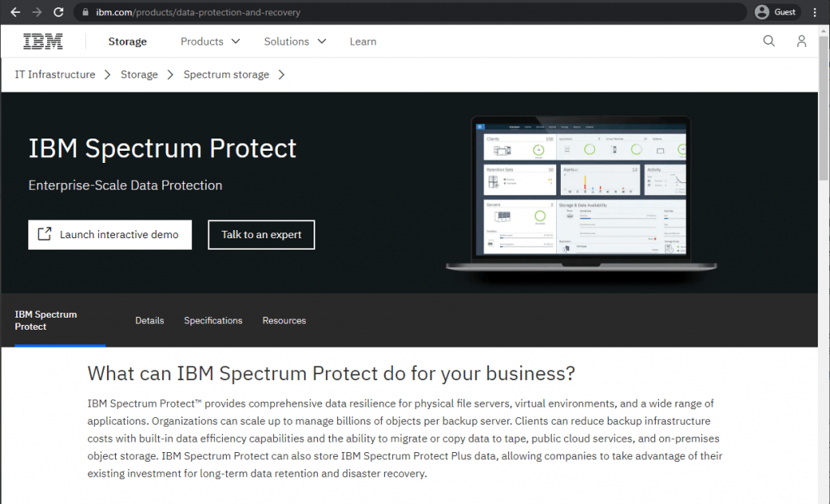830x504 pixels.
Task: Open the Chrome three-dot menu
Action: click(815, 12)
